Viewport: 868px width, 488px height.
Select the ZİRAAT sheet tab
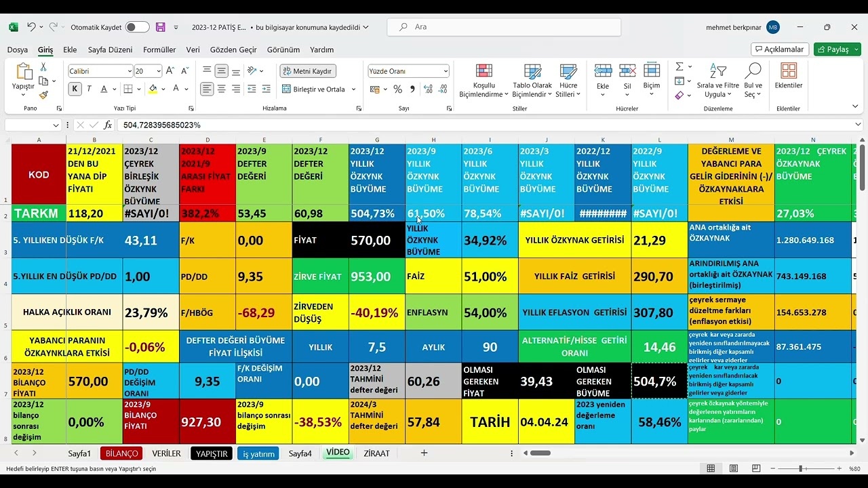click(377, 453)
